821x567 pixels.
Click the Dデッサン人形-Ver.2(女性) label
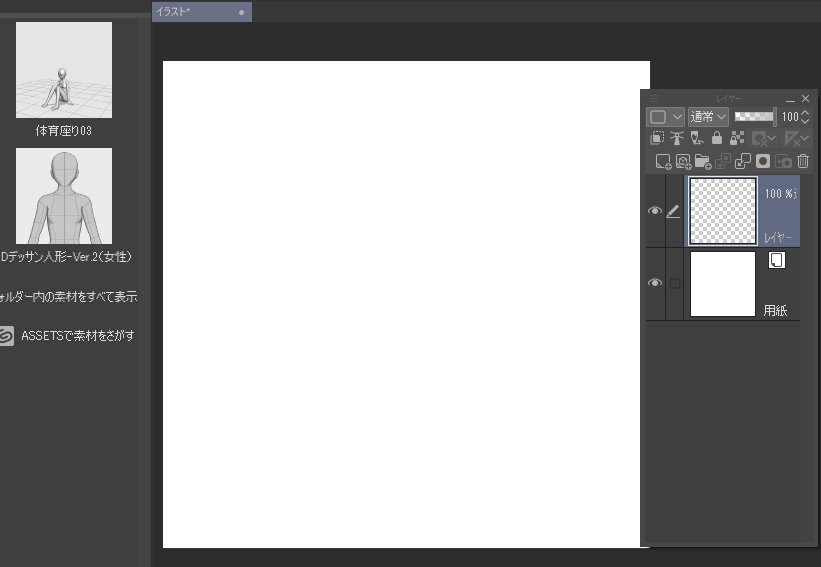point(66,257)
